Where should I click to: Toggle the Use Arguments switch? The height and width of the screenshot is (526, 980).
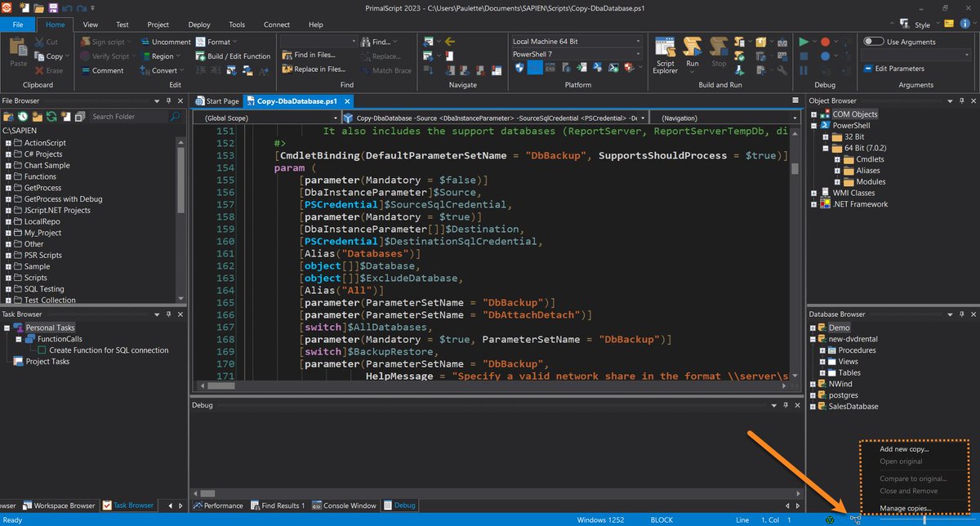[873, 42]
